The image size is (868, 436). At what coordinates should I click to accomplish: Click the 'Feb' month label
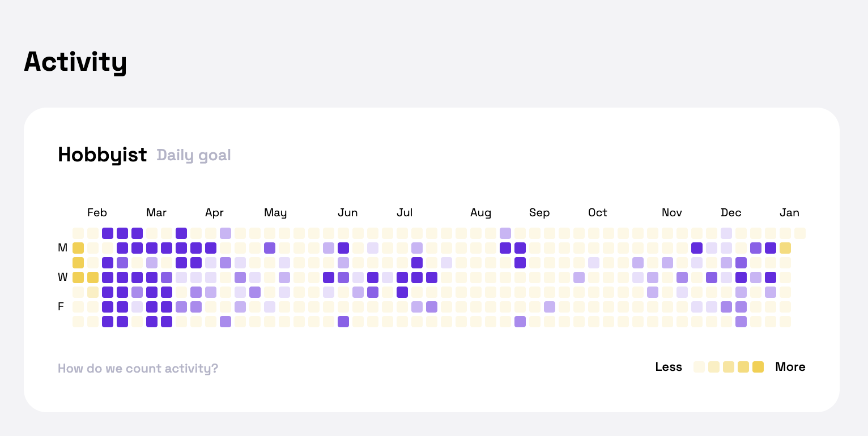[97, 213]
